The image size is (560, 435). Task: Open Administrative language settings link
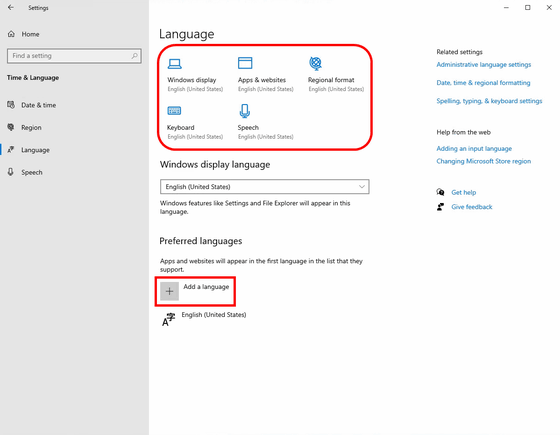coord(484,65)
